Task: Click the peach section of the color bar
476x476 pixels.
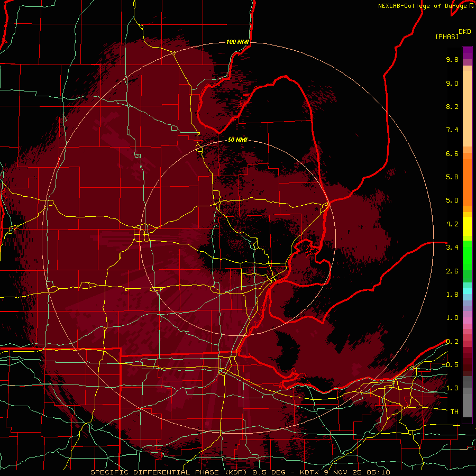Action: [x=467, y=106]
